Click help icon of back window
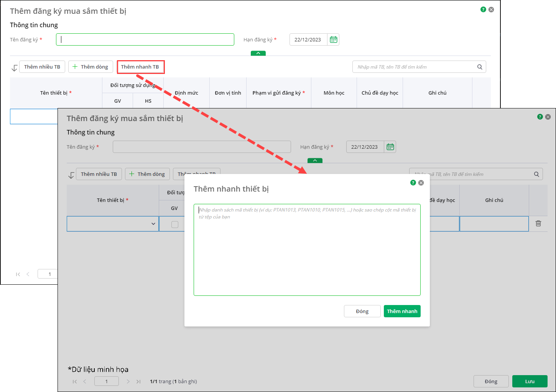 pos(483,10)
